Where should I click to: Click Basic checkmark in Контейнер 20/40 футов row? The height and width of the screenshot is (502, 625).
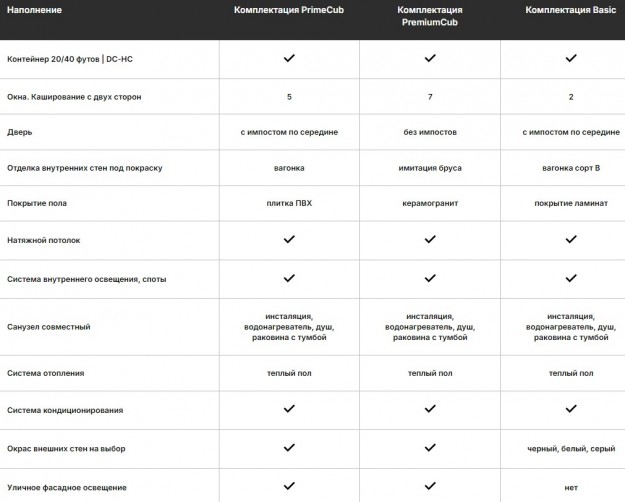click(571, 59)
